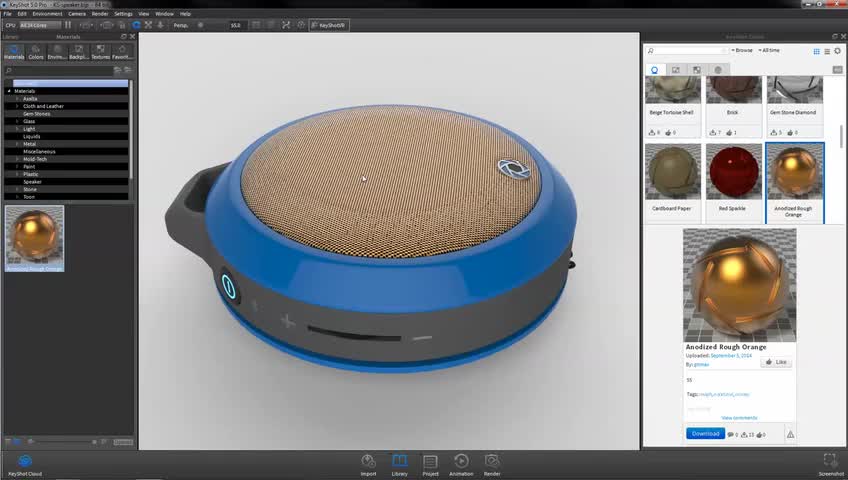The image size is (848, 480).
Task: Switch cloud results to list view
Action: pos(827,51)
